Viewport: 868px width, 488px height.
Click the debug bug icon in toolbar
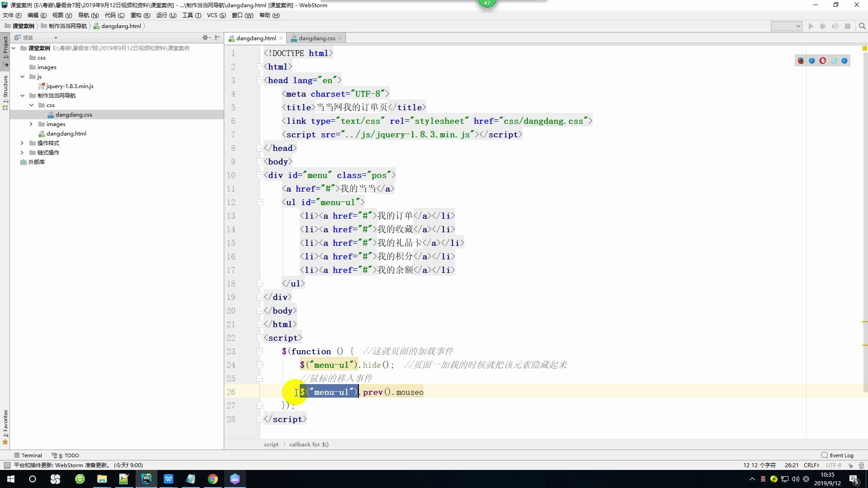823,26
